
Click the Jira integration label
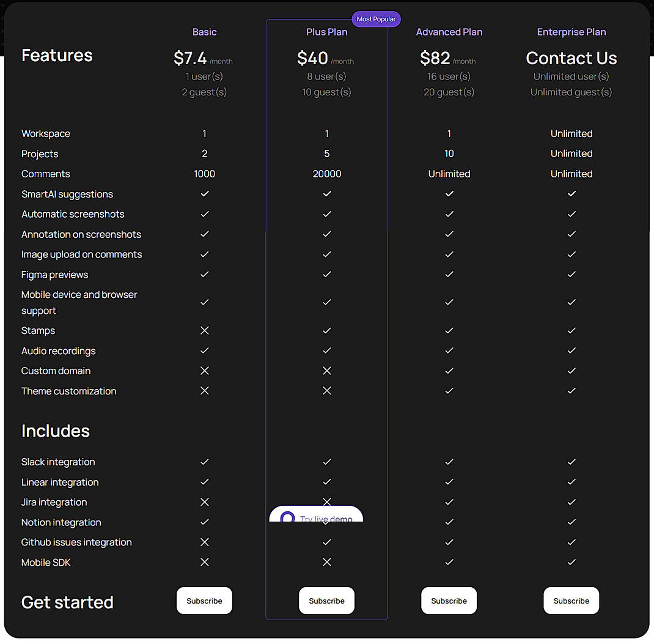click(x=54, y=502)
